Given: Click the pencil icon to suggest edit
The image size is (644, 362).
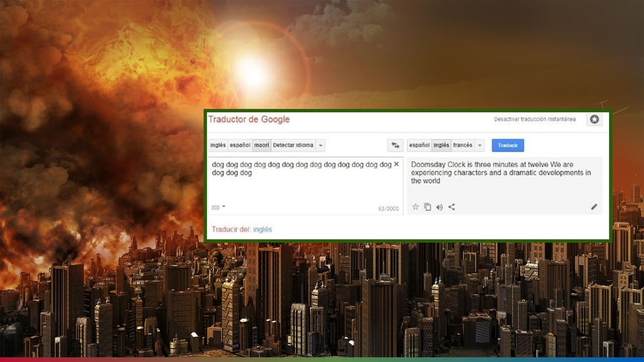Looking at the screenshot, I should 594,207.
